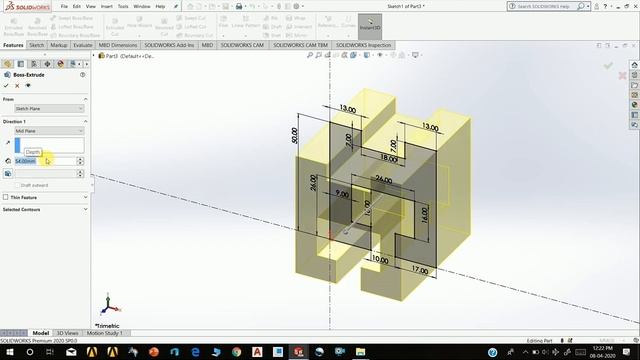Screen dimensions: 640x360
Task: Open Boss-Extrude help question icon
Action: coord(82,75)
